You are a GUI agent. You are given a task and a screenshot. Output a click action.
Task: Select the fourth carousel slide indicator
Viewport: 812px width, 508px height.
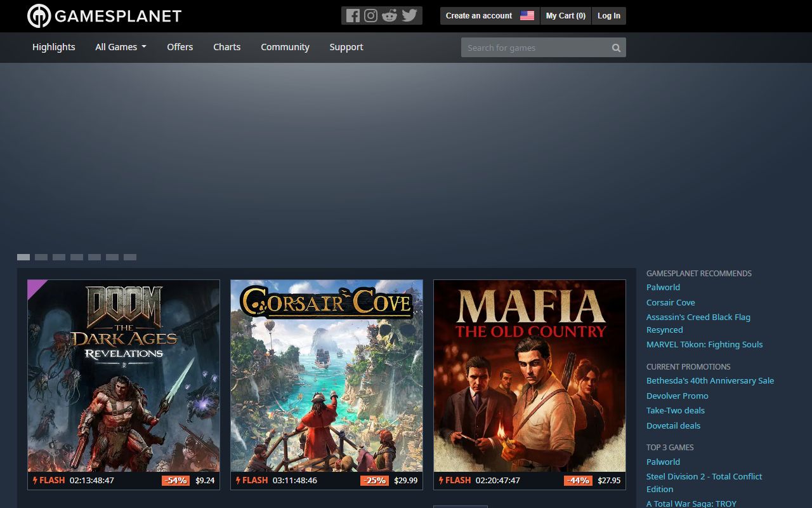point(77,257)
